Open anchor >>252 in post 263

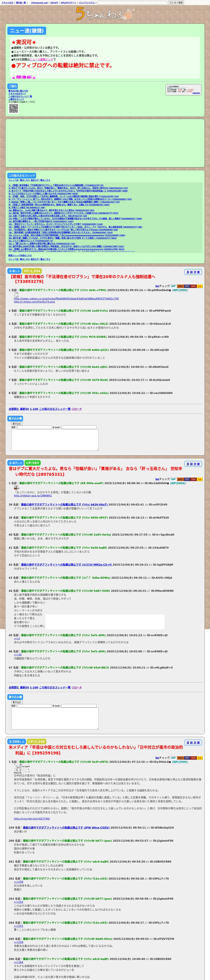(x=19, y=902)
